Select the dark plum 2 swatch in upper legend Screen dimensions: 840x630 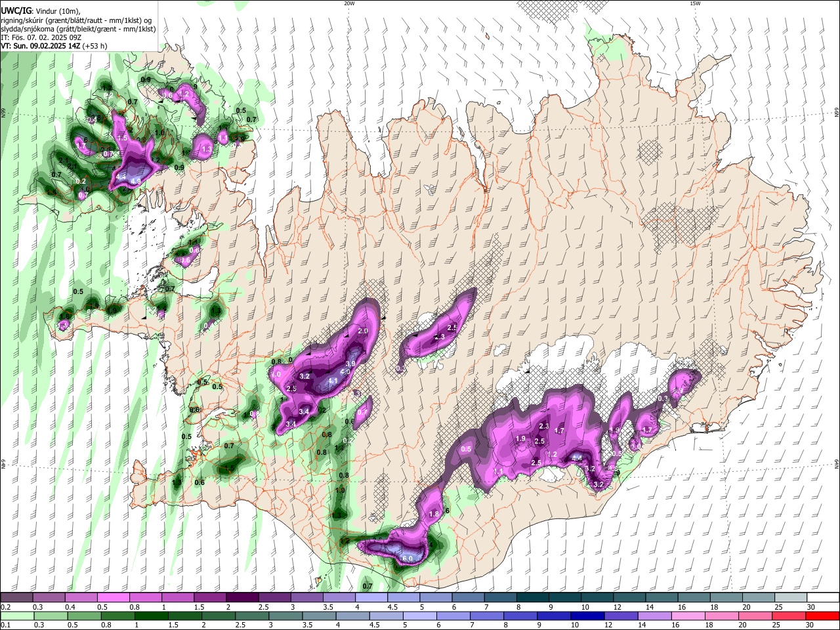(x=242, y=598)
